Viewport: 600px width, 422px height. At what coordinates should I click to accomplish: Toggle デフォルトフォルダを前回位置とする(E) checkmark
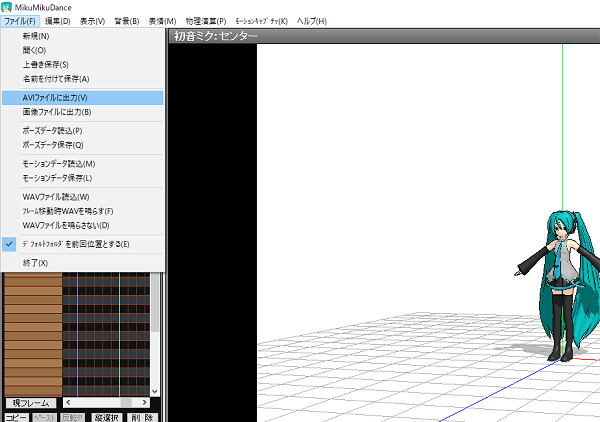click(83, 244)
